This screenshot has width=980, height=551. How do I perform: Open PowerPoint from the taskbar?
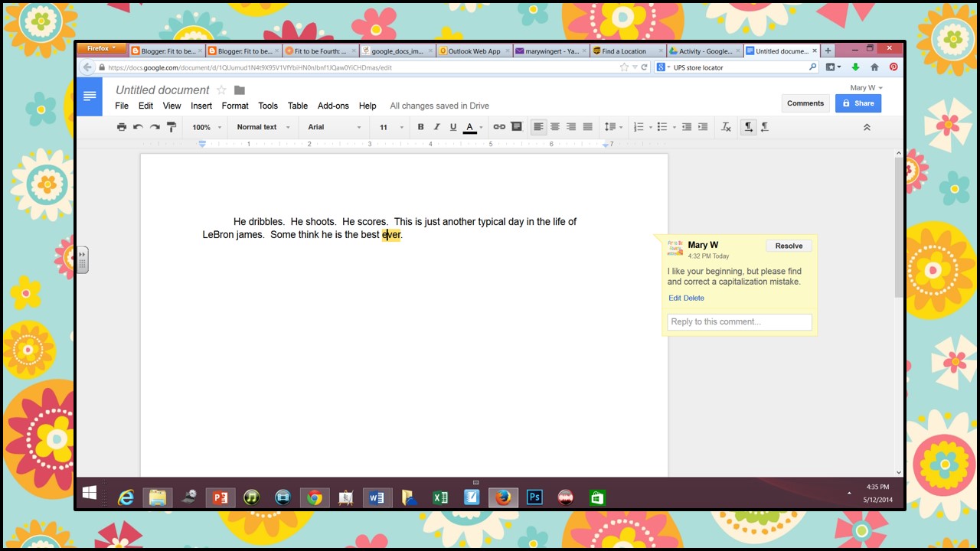(220, 497)
